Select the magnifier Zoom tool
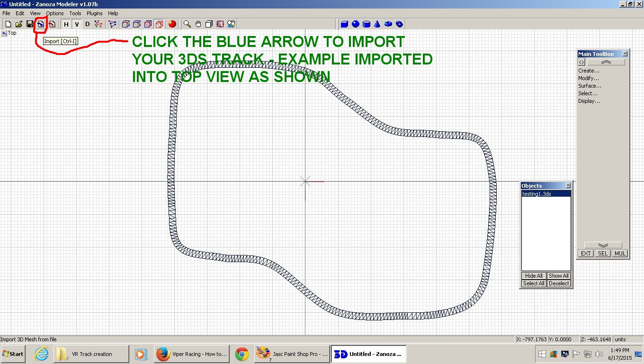Screen dimensions: 644x364 click(188, 24)
